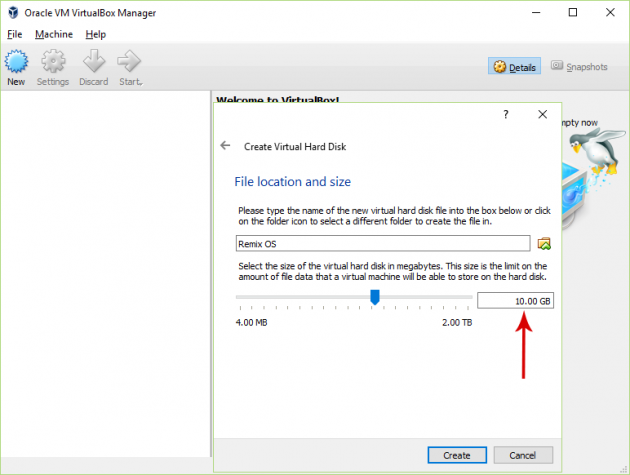The width and height of the screenshot is (630, 475).
Task: Click the Create button
Action: click(x=456, y=455)
